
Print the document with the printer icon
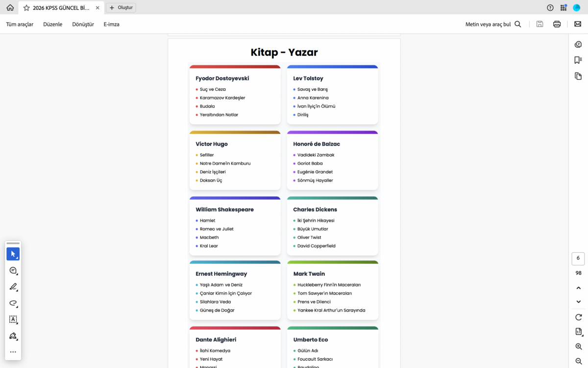coord(557,24)
